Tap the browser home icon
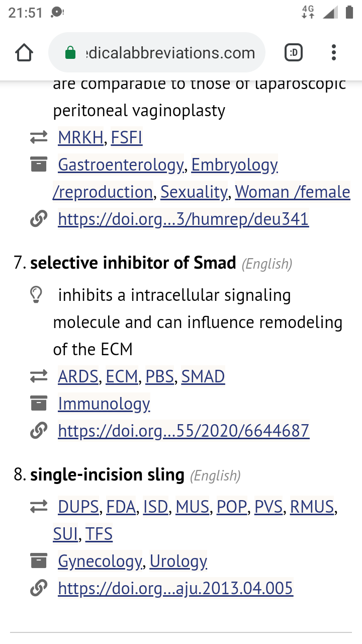Viewport: 362px width, 644px height. click(24, 53)
